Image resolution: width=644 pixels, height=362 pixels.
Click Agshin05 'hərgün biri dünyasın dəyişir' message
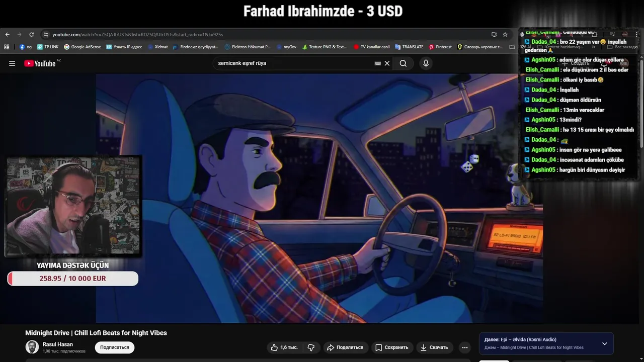click(575, 170)
